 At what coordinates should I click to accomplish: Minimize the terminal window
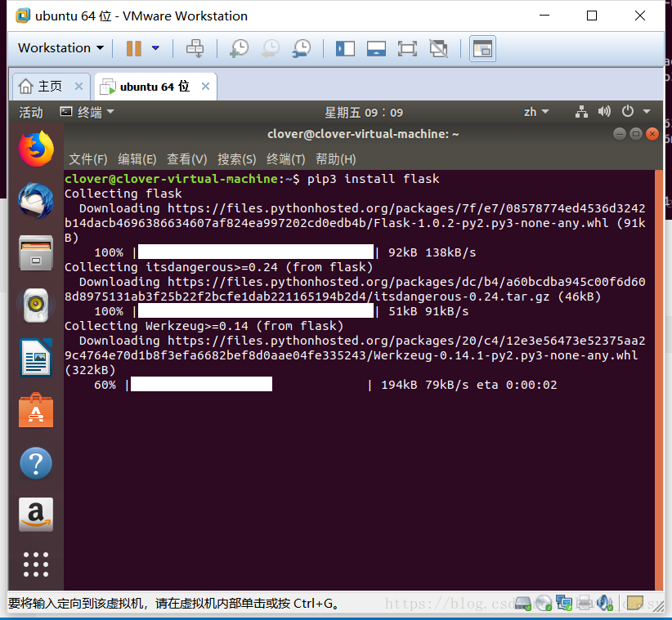pyautogui.click(x=620, y=135)
